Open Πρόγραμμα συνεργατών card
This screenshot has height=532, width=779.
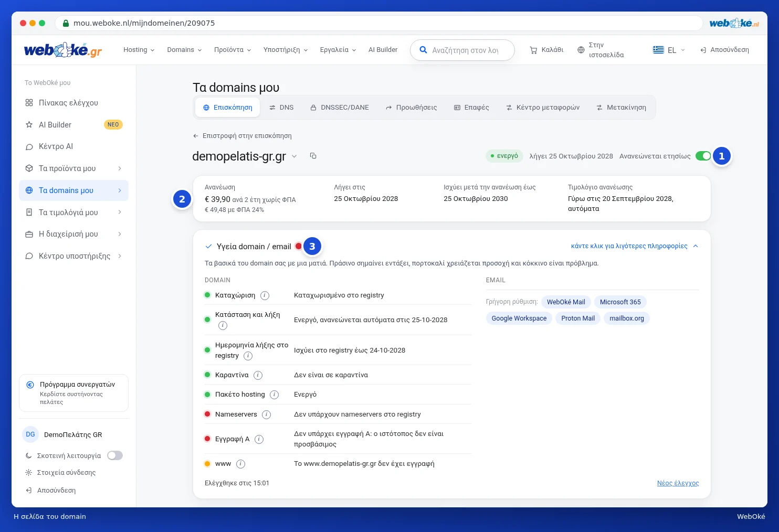click(73, 393)
